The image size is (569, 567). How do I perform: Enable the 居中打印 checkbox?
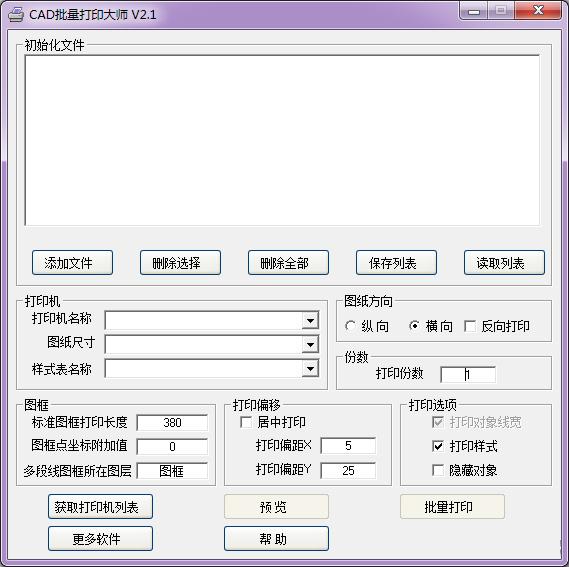point(246,422)
